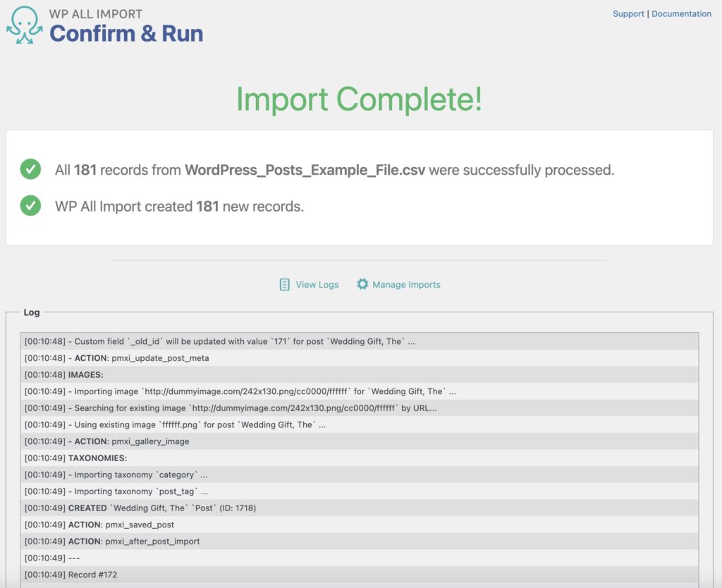Click the View Logs label
This screenshot has width=722, height=588.
(317, 284)
